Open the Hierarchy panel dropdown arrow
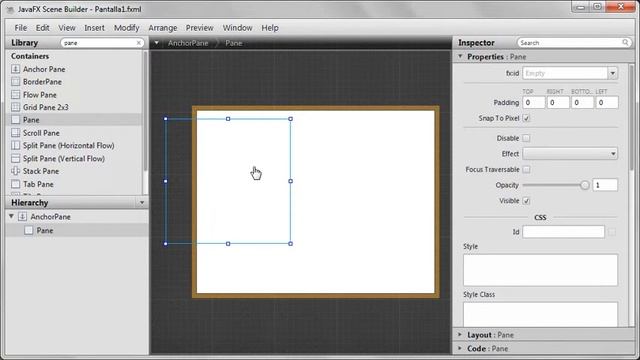 coord(142,202)
